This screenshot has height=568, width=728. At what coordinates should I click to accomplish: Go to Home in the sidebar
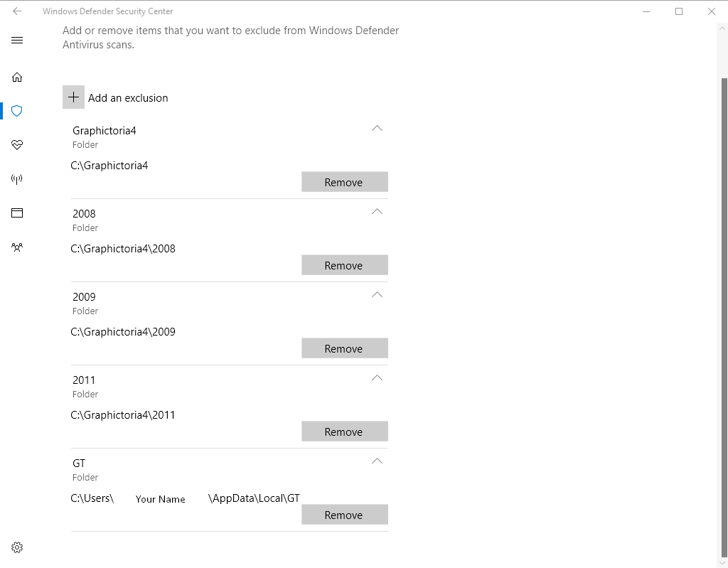click(17, 77)
